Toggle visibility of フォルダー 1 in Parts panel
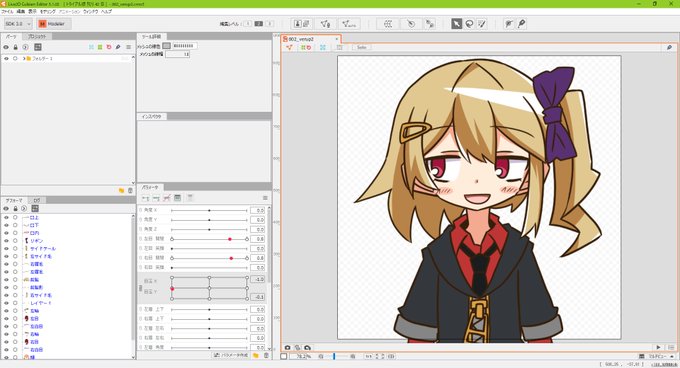 [x=6, y=58]
